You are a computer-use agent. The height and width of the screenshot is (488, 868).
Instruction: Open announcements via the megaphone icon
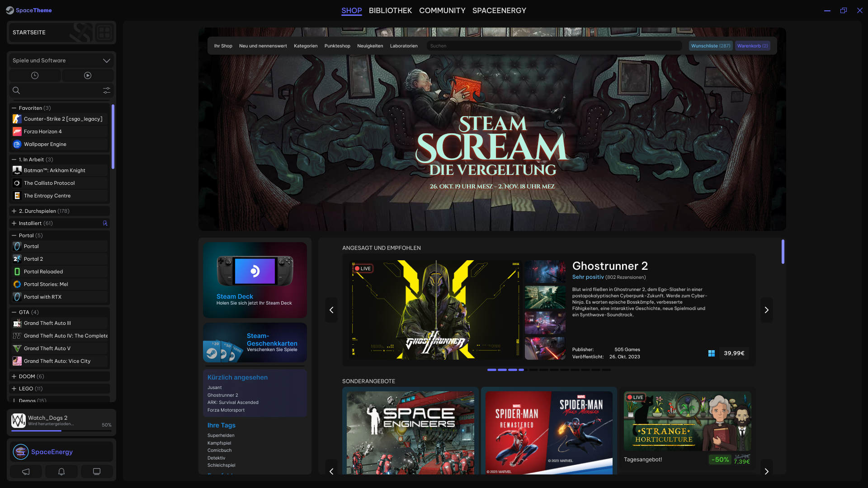pos(26,471)
